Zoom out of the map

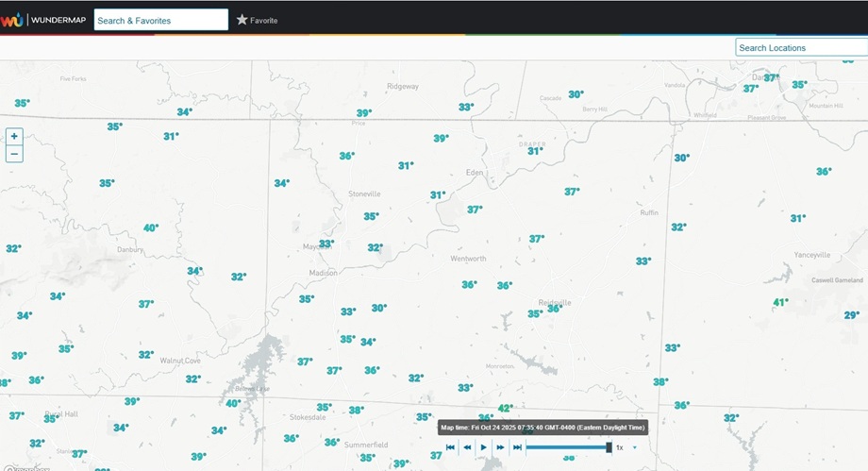click(x=14, y=154)
